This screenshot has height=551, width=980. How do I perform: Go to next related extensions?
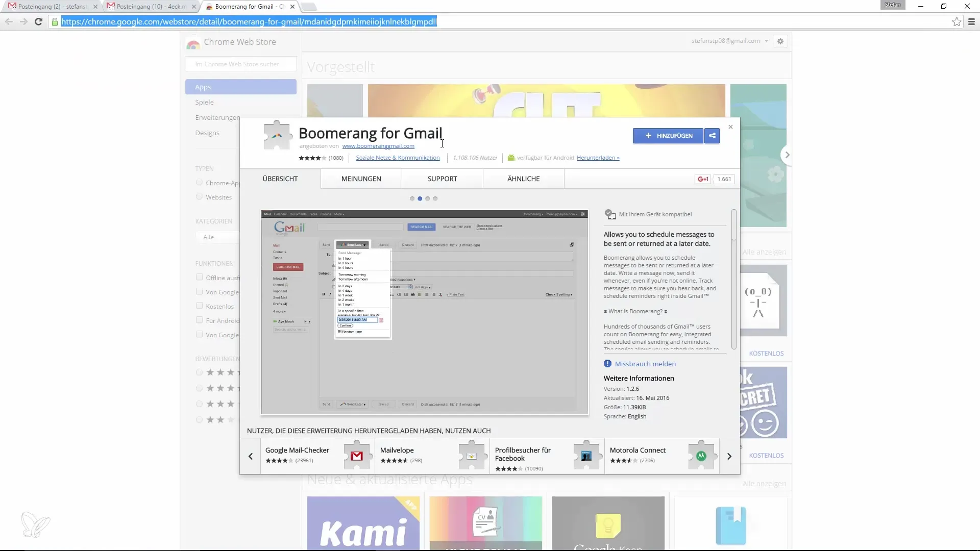[729, 456]
